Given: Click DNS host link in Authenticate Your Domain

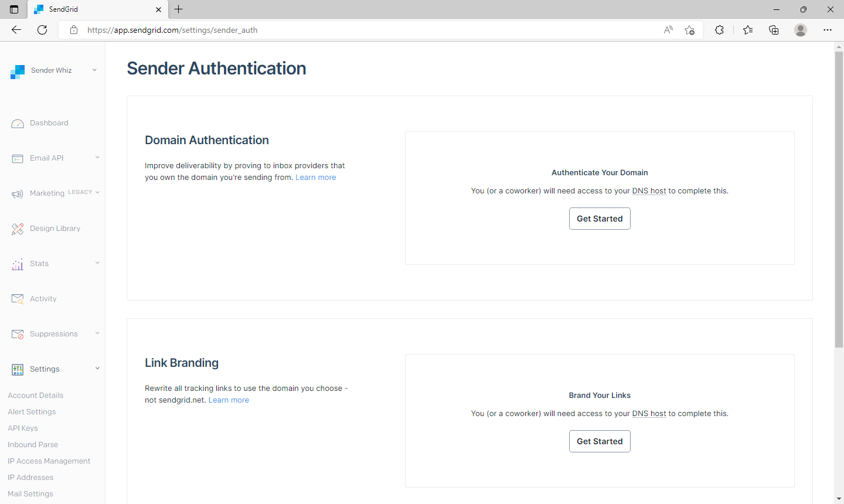Looking at the screenshot, I should pyautogui.click(x=649, y=191).
